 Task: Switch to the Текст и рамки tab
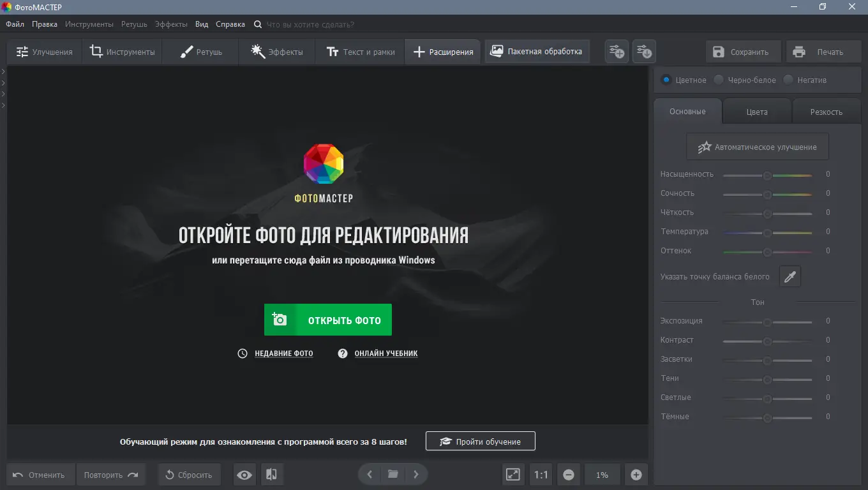[x=361, y=52]
